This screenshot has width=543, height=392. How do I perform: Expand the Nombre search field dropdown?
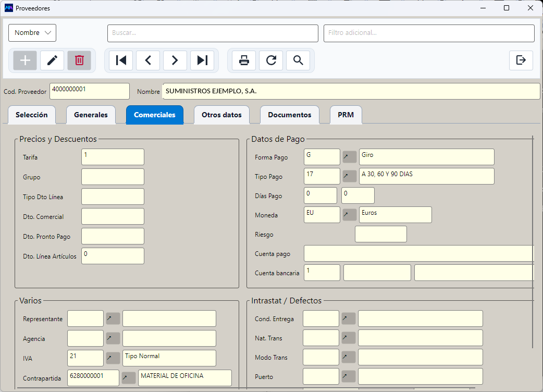(32, 33)
